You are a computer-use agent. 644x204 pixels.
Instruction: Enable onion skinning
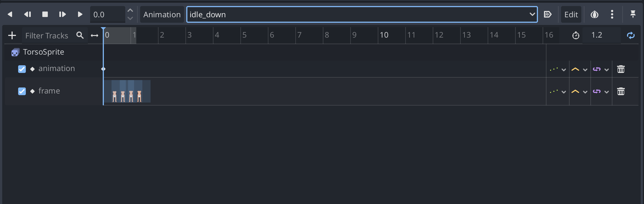click(595, 14)
